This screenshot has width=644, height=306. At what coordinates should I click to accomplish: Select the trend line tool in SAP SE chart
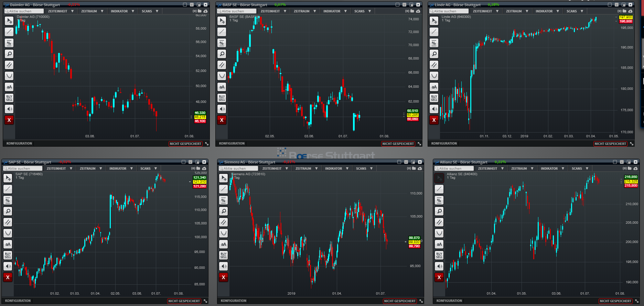(x=8, y=189)
